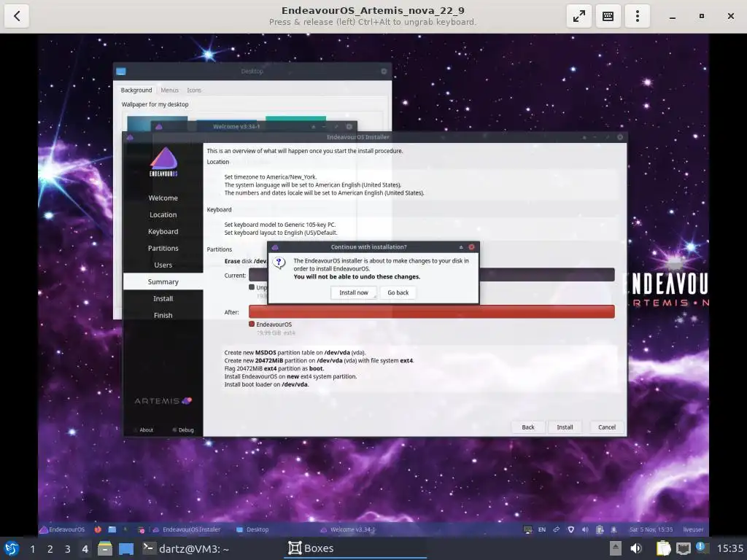Switch to the Background tab in the Desktop window
The image size is (747, 560).
[x=136, y=90]
